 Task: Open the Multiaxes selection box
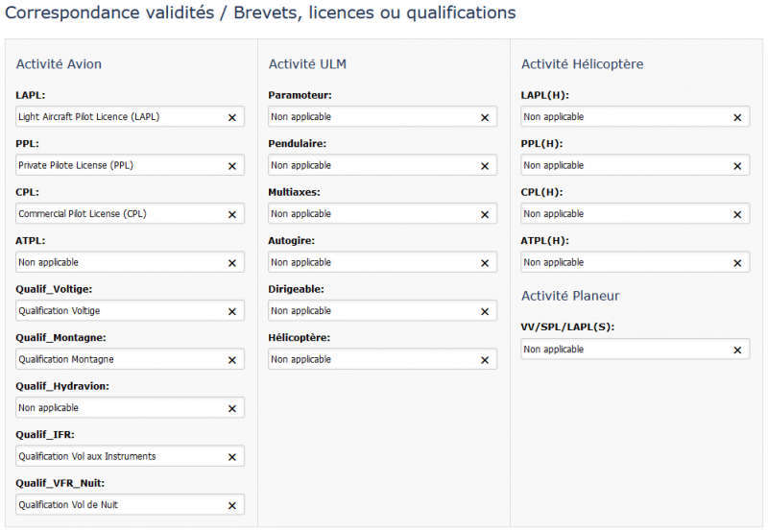click(370, 214)
